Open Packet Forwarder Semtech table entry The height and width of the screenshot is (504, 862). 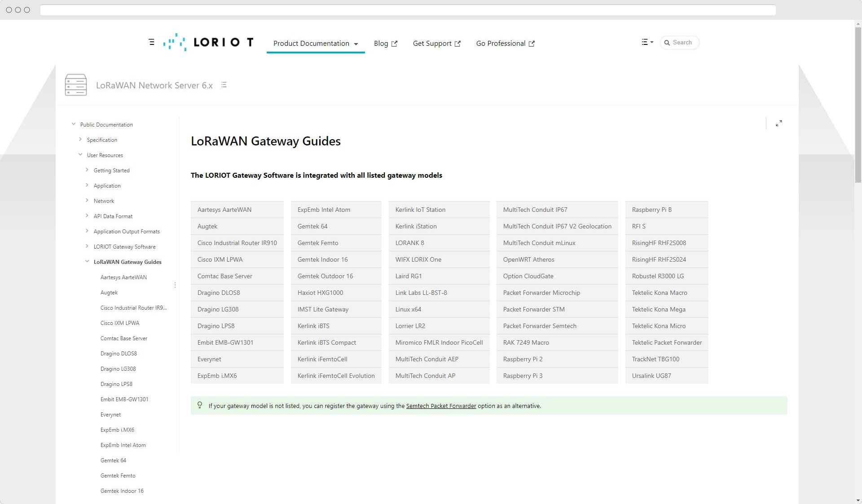[x=557, y=326]
